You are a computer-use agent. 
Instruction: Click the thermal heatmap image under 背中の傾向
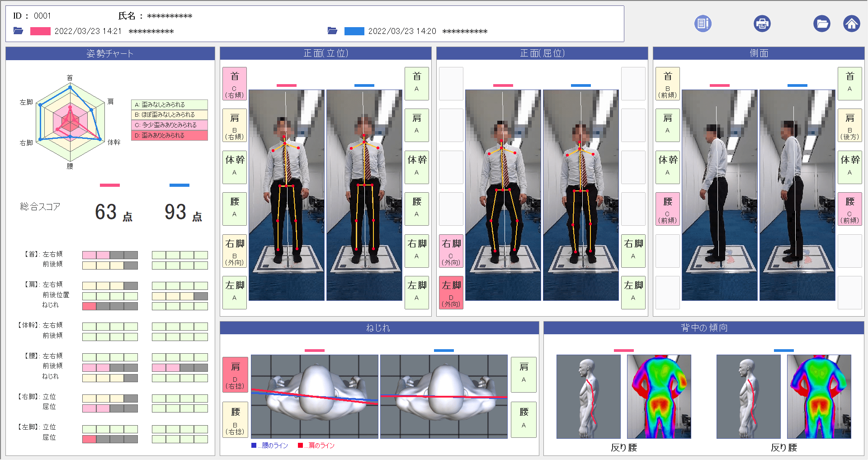(x=659, y=397)
